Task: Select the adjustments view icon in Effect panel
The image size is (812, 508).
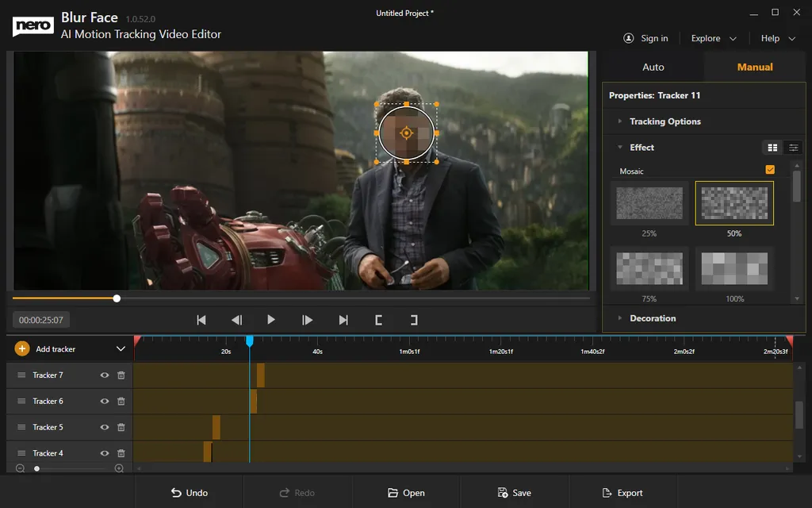Action: 792,147
